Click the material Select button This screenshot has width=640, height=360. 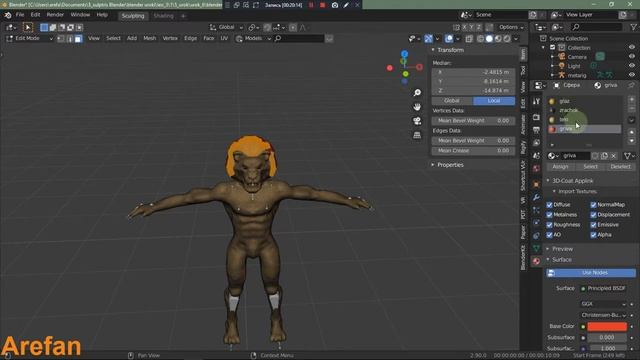click(590, 167)
